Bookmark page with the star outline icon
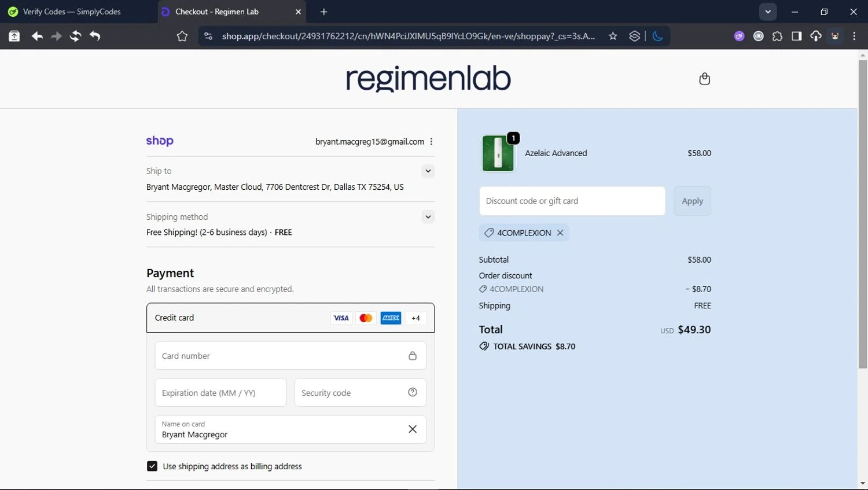868x490 pixels. [182, 36]
